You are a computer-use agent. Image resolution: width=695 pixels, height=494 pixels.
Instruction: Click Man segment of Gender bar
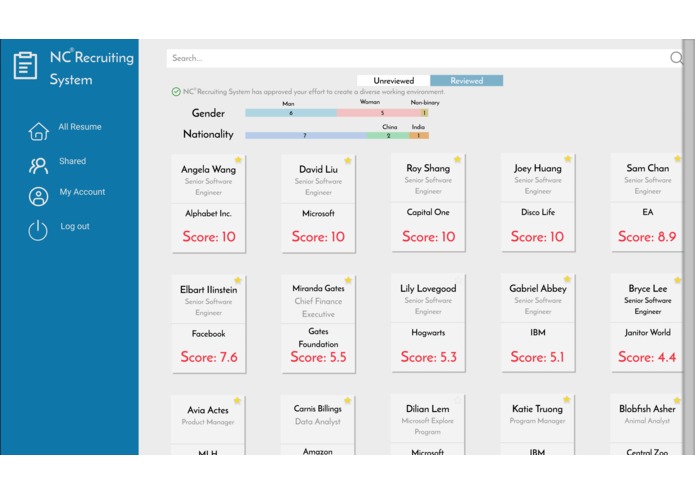[x=291, y=113]
